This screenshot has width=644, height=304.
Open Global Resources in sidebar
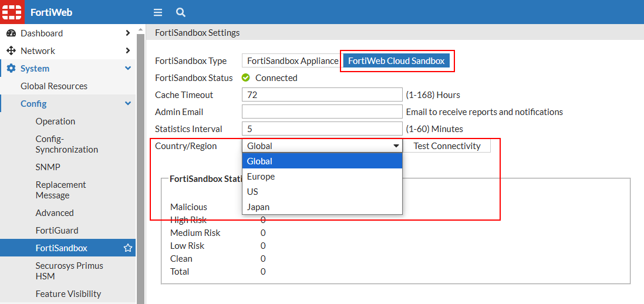pos(54,86)
